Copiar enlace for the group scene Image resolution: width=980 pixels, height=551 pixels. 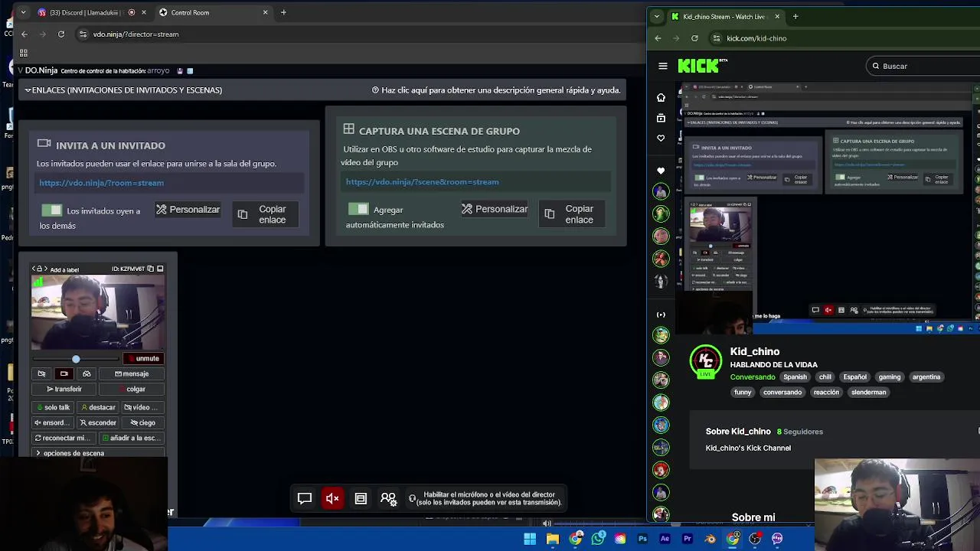point(571,214)
